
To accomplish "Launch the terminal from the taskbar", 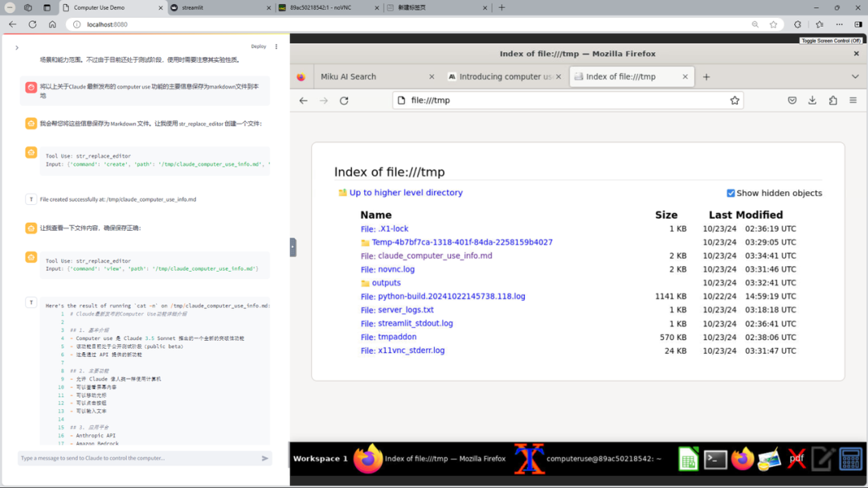I will (715, 458).
